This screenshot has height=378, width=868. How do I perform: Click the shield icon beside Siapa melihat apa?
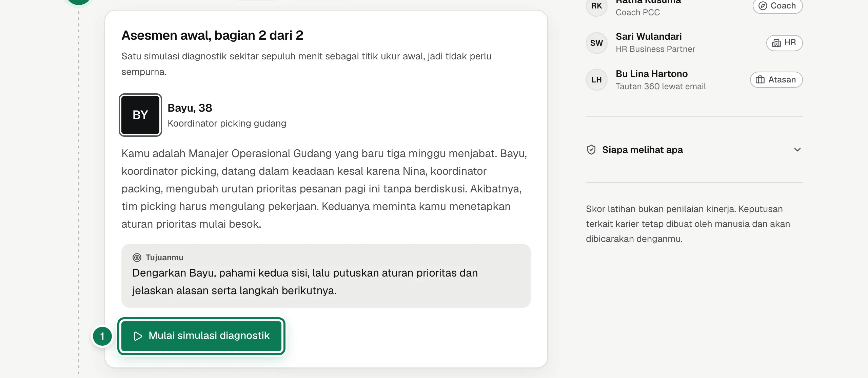click(x=591, y=150)
